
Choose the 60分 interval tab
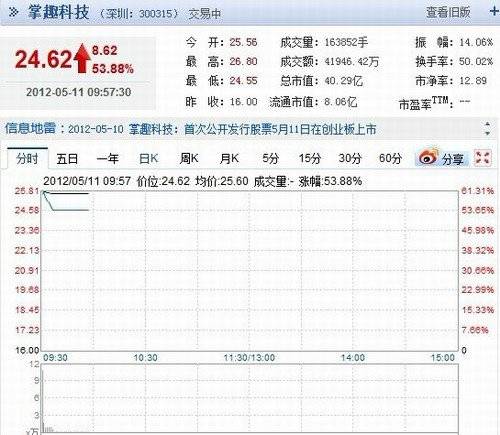(x=390, y=158)
